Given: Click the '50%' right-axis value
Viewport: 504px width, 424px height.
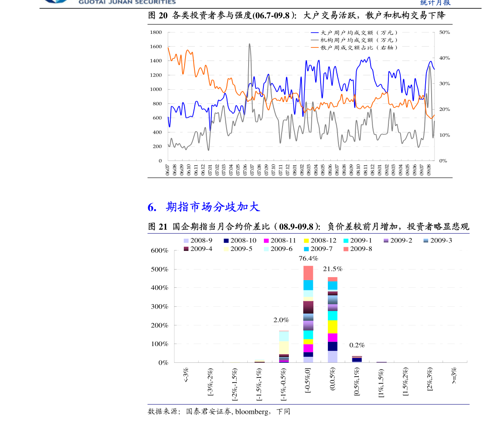Looking at the screenshot, I should [445, 32].
